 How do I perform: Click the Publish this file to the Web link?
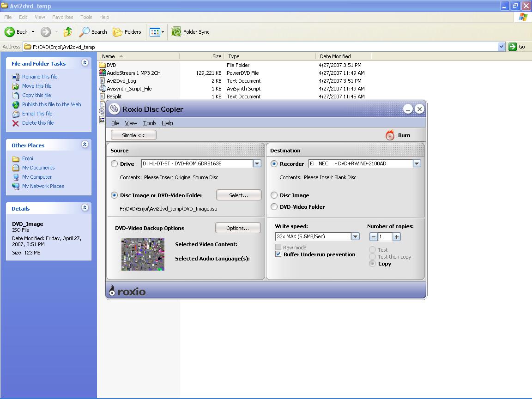(x=52, y=104)
